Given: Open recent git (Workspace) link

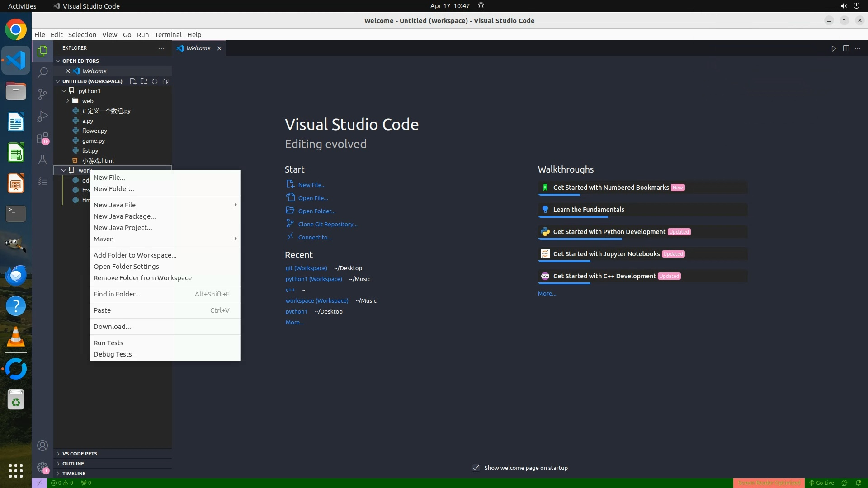Looking at the screenshot, I should (x=306, y=268).
